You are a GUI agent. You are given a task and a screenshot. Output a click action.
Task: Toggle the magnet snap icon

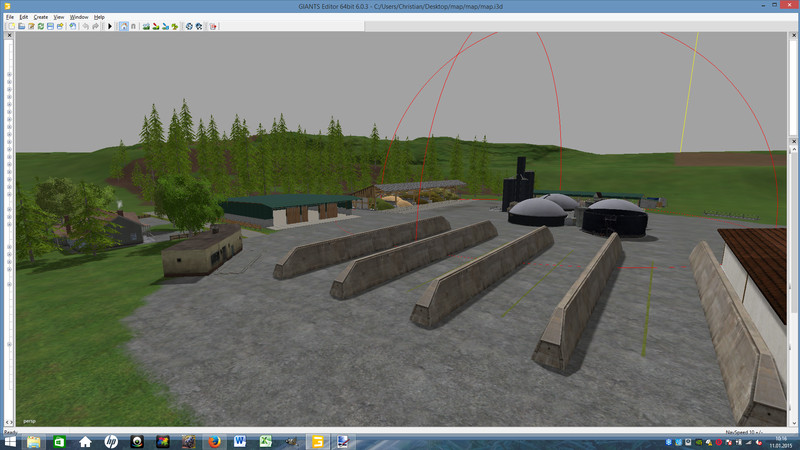134,26
